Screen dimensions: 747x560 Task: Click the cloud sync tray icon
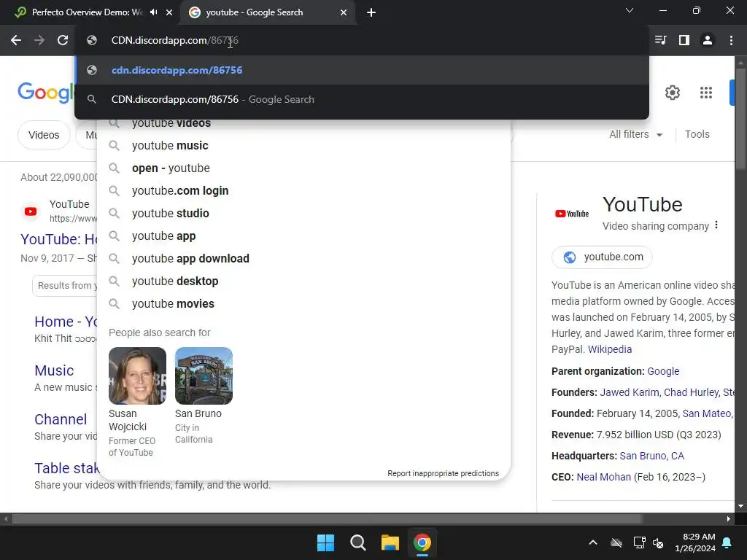[x=616, y=542]
